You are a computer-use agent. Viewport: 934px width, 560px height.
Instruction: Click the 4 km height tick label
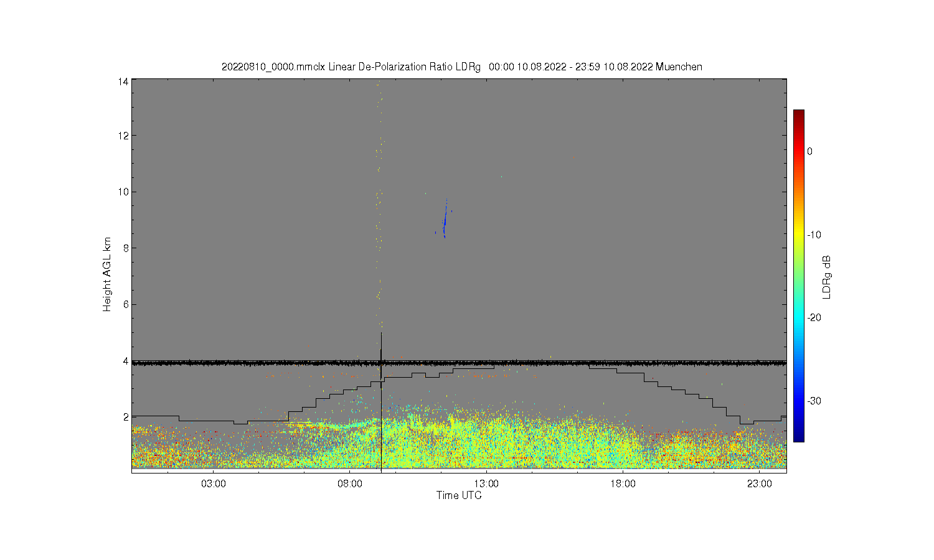point(126,361)
